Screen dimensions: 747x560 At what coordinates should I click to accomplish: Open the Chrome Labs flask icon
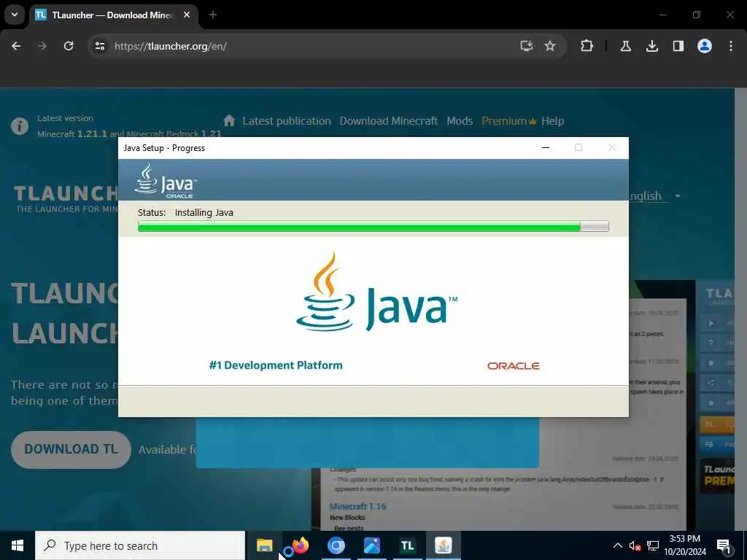pos(625,46)
